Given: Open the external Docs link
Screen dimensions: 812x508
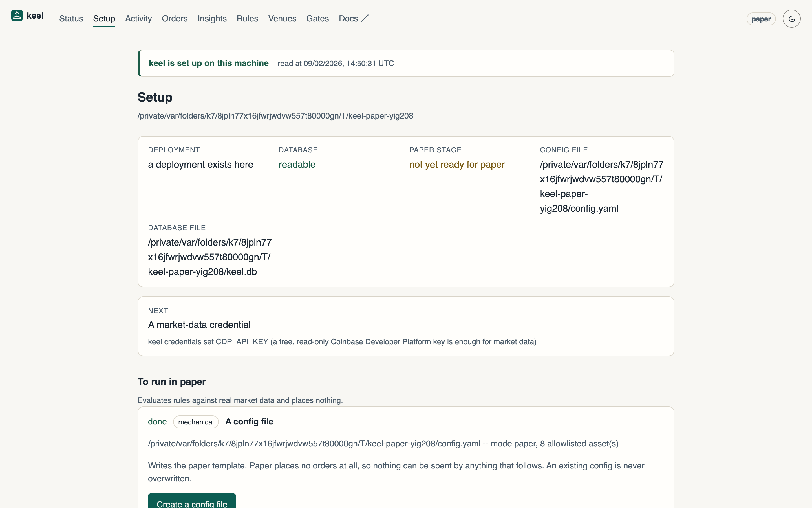Looking at the screenshot, I should [354, 18].
